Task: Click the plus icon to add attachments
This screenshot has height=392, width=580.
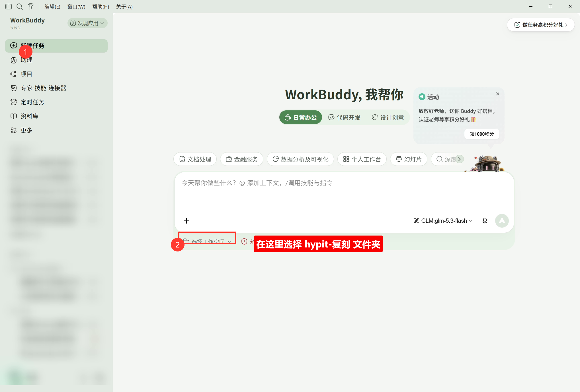Action: pos(186,221)
